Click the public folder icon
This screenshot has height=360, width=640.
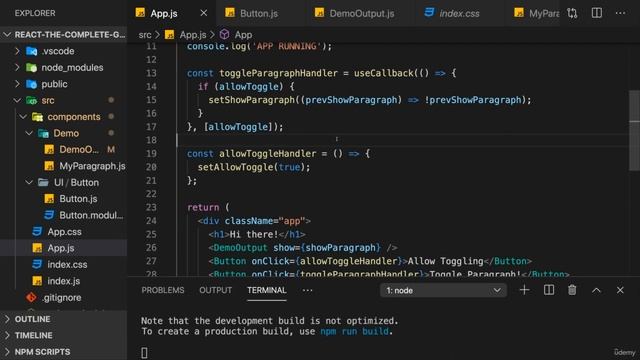click(x=31, y=84)
